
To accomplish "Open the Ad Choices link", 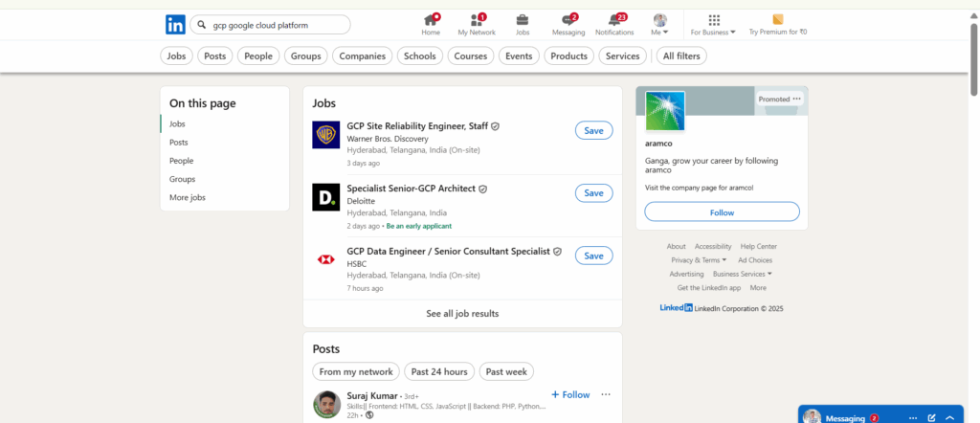I will [755, 260].
